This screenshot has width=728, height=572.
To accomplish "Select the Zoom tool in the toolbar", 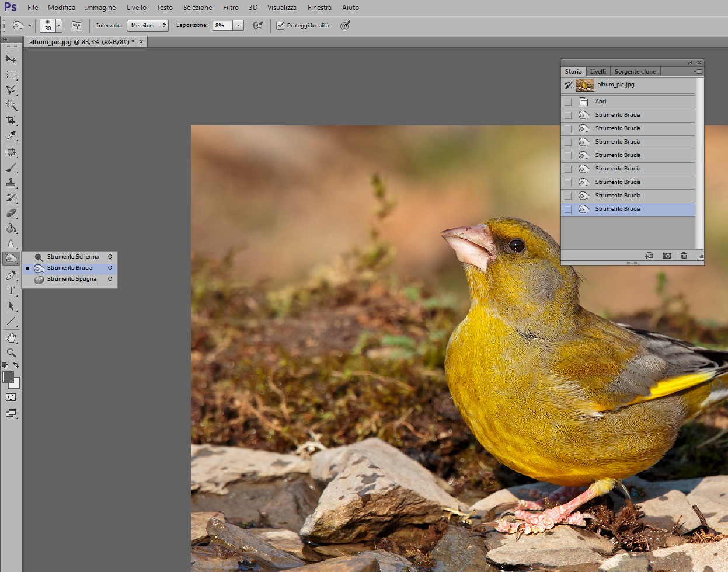I will [11, 353].
